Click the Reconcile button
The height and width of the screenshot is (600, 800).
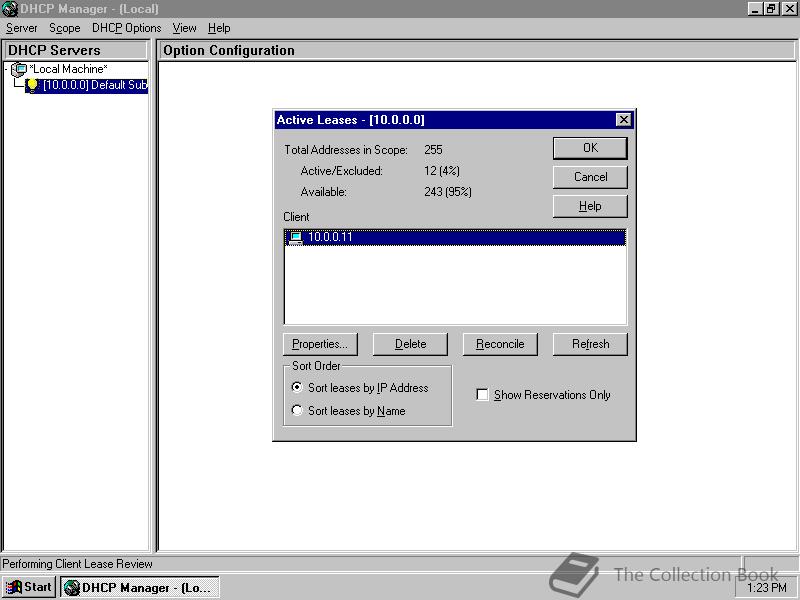(x=500, y=344)
